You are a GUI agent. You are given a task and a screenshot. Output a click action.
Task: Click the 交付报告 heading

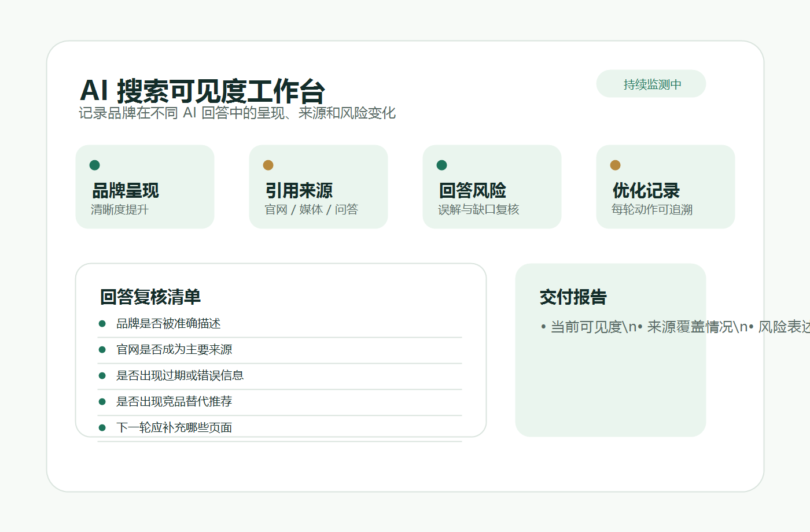pos(573,297)
